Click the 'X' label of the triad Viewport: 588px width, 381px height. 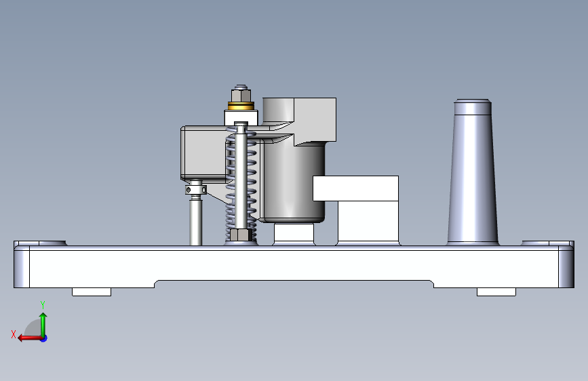point(14,334)
